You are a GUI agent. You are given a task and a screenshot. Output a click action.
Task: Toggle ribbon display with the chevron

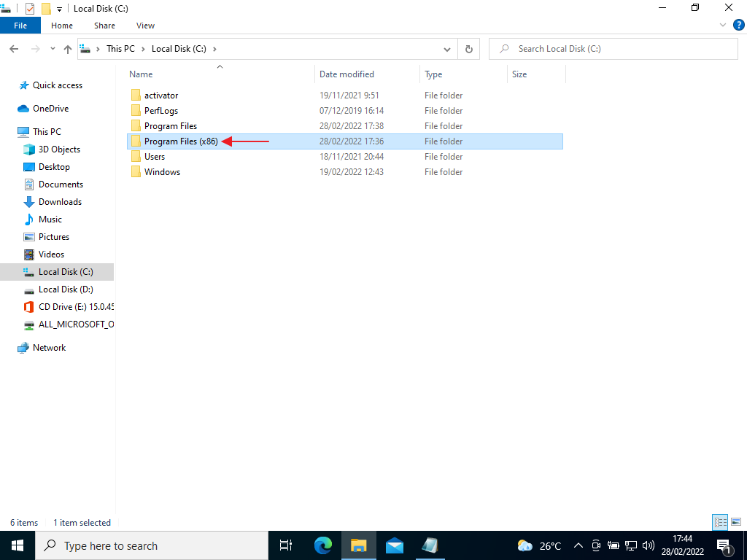(x=722, y=24)
